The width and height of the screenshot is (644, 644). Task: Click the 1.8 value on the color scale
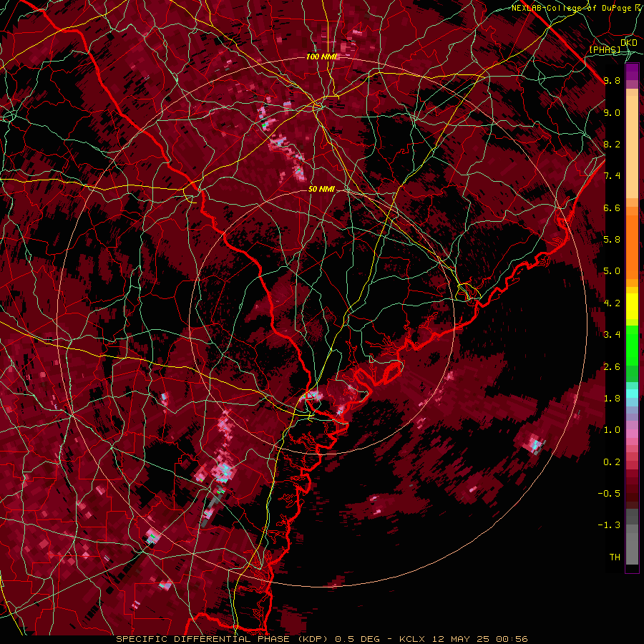click(612, 399)
